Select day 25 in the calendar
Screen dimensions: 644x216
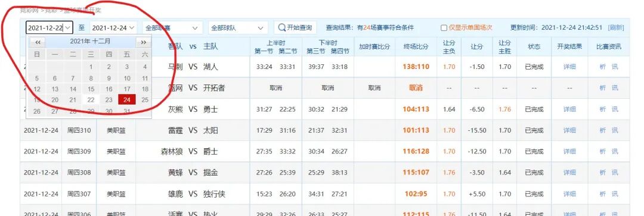(x=145, y=99)
